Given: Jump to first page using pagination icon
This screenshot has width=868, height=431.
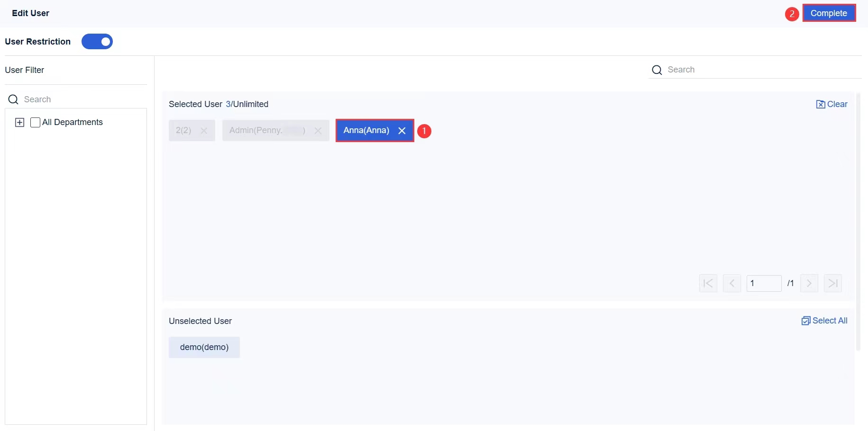Looking at the screenshot, I should pyautogui.click(x=708, y=283).
